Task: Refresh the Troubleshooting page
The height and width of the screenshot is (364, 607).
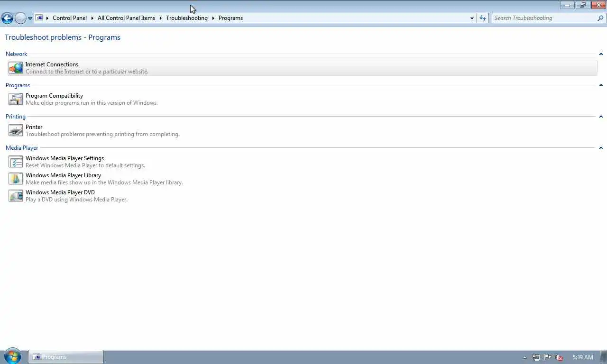Action: click(x=483, y=18)
